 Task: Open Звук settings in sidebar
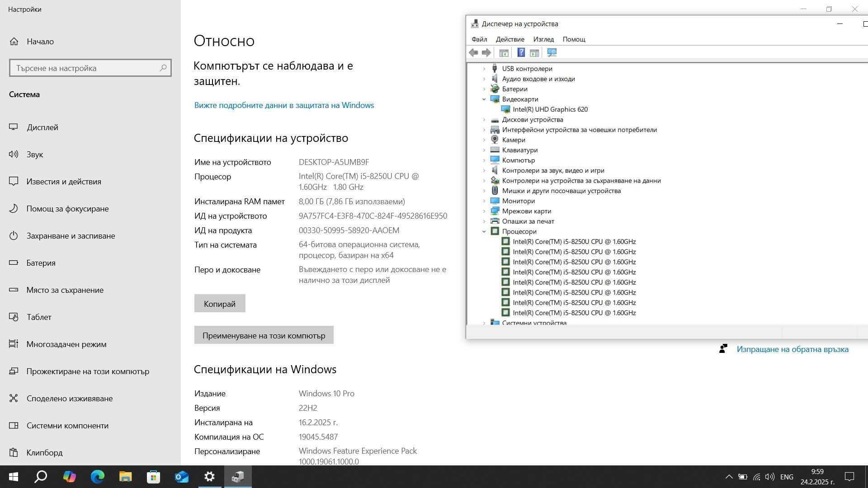click(x=34, y=155)
